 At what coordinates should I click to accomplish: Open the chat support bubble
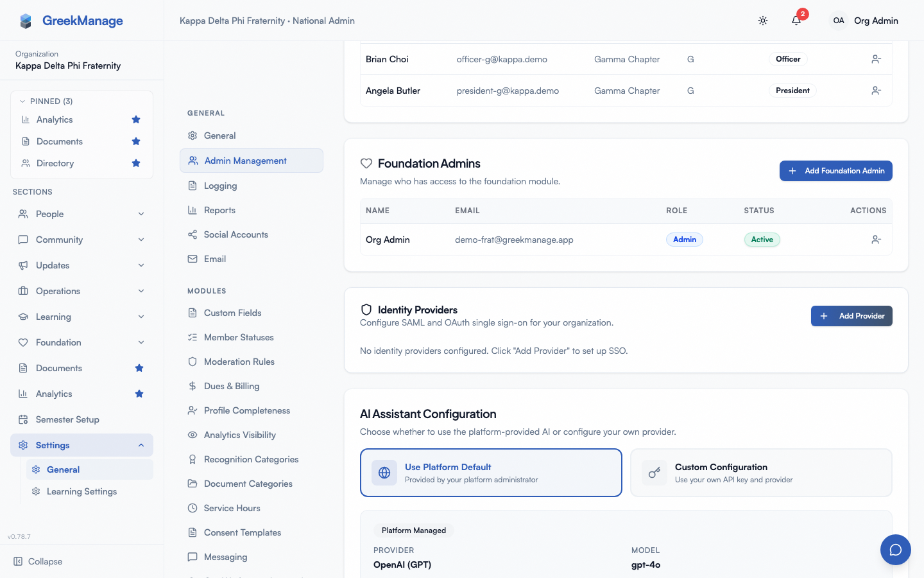pyautogui.click(x=896, y=550)
